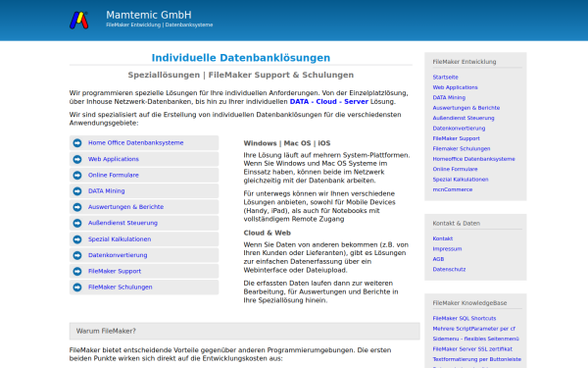Open Homeoffice Datenbanksysteme in the sidebar
Screen dimensions: 588x368
(473, 159)
